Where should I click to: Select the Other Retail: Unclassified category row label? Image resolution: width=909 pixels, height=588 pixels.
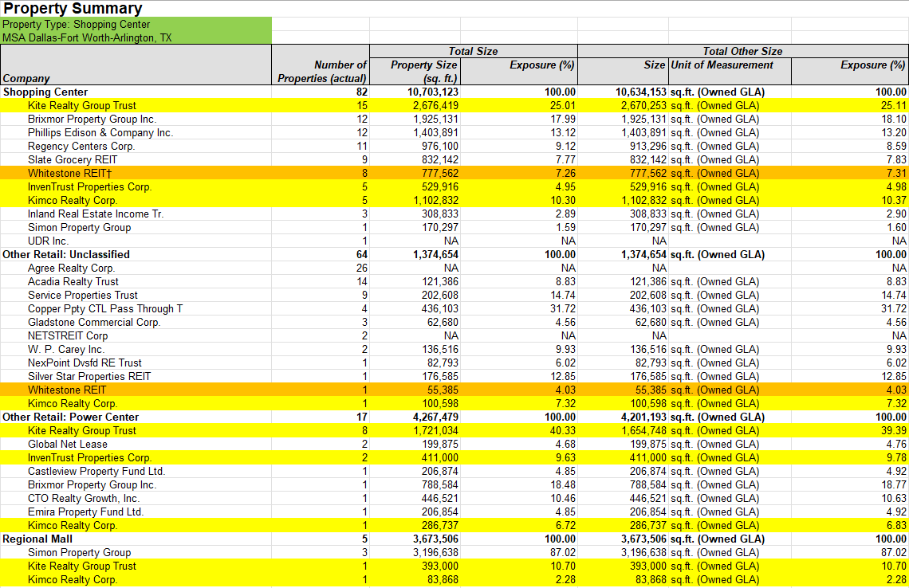pyautogui.click(x=66, y=255)
